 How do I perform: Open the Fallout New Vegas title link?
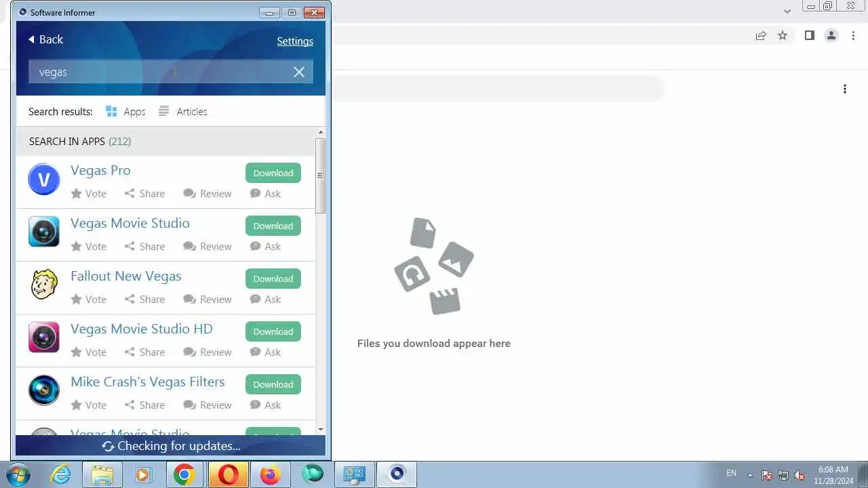click(126, 276)
